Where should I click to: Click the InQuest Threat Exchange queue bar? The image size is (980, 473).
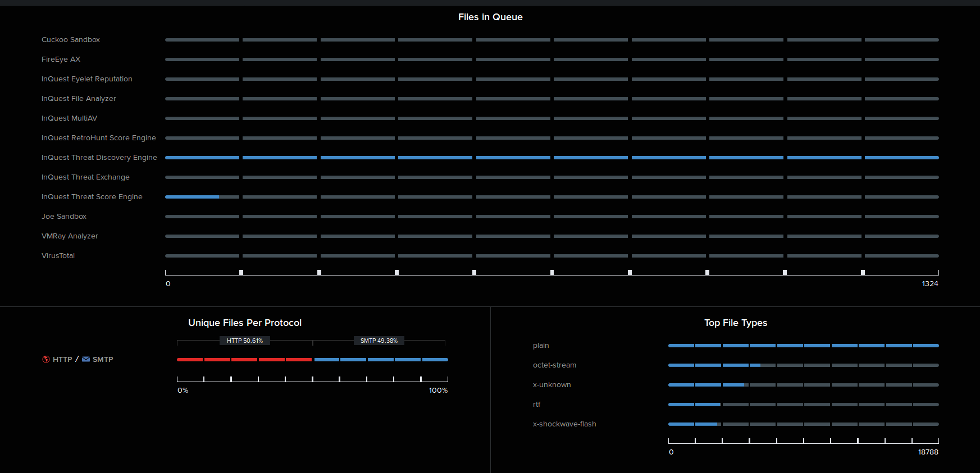(x=552, y=177)
